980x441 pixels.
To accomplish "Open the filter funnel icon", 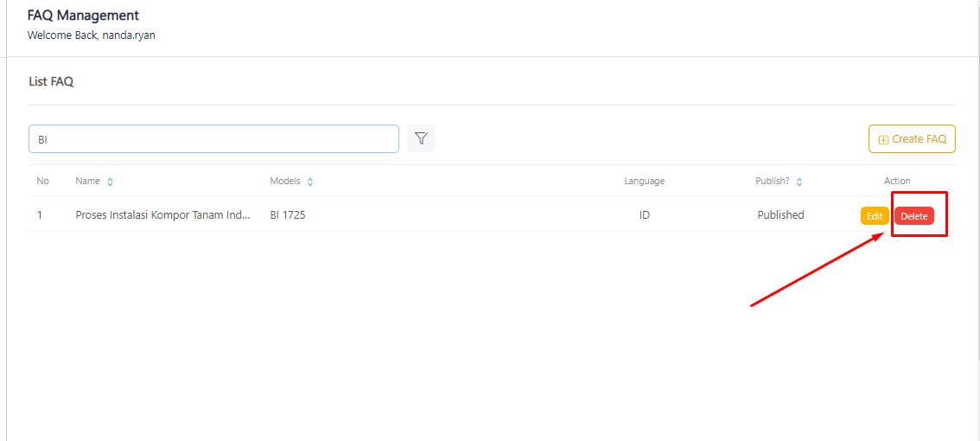I will [x=421, y=138].
